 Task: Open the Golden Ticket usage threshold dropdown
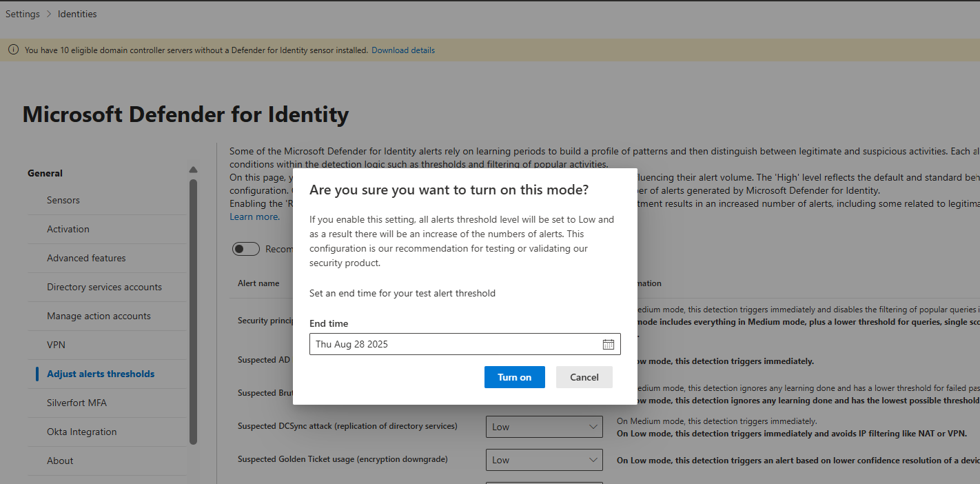point(544,460)
